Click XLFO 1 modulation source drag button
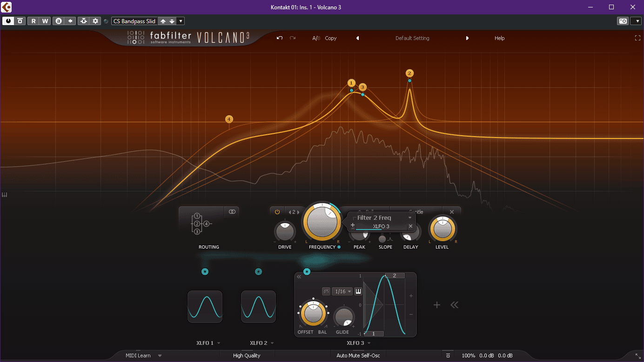Viewport: 644px width, 362px height. click(205, 271)
